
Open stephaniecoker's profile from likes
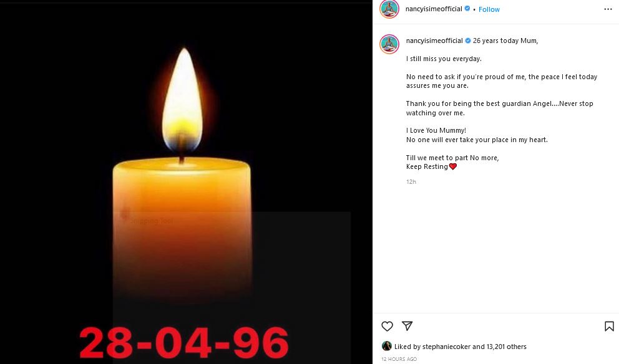tap(446, 347)
